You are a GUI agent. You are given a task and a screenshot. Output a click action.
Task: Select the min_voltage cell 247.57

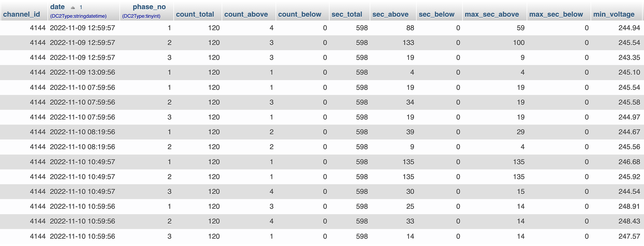[x=629, y=236]
